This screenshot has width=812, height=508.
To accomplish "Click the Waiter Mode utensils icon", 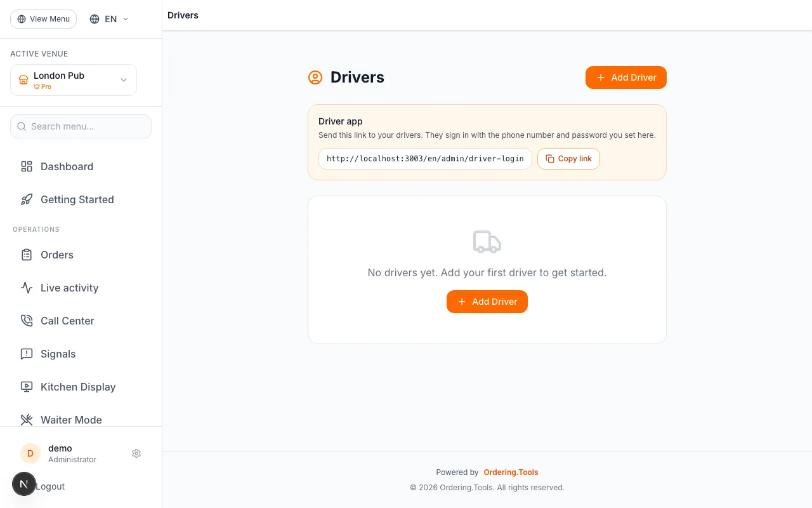I will [27, 420].
